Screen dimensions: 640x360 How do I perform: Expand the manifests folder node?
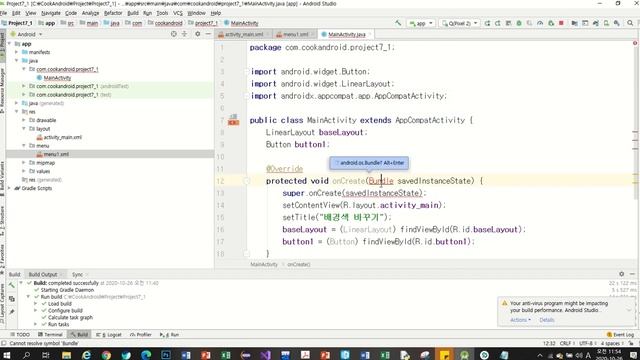16,52
